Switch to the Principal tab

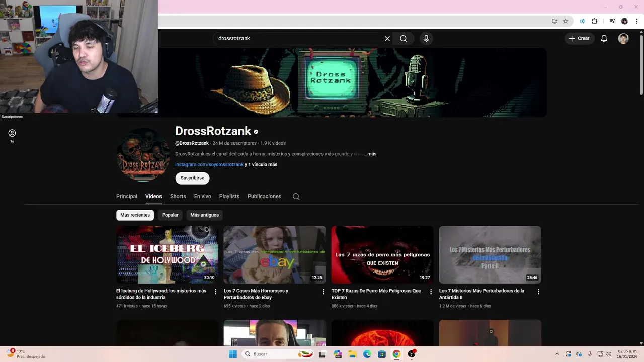(127, 196)
